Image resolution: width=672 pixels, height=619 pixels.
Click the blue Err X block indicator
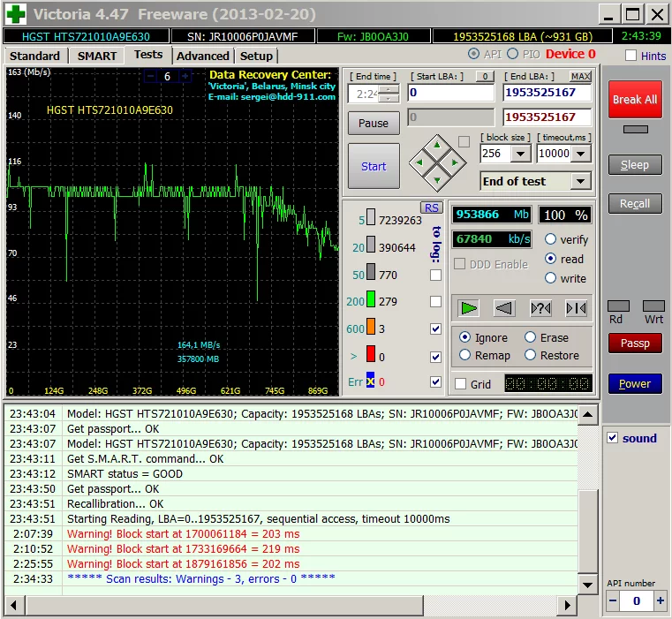coord(370,381)
